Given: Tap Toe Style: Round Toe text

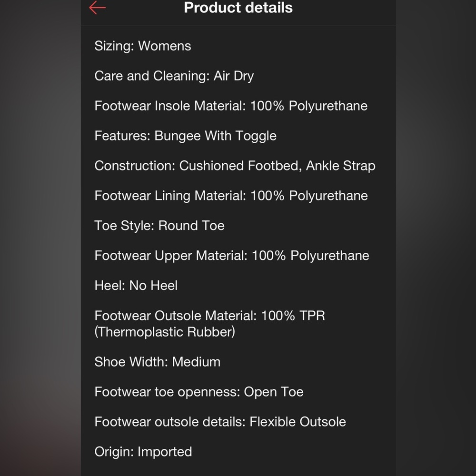Looking at the screenshot, I should [x=159, y=226].
